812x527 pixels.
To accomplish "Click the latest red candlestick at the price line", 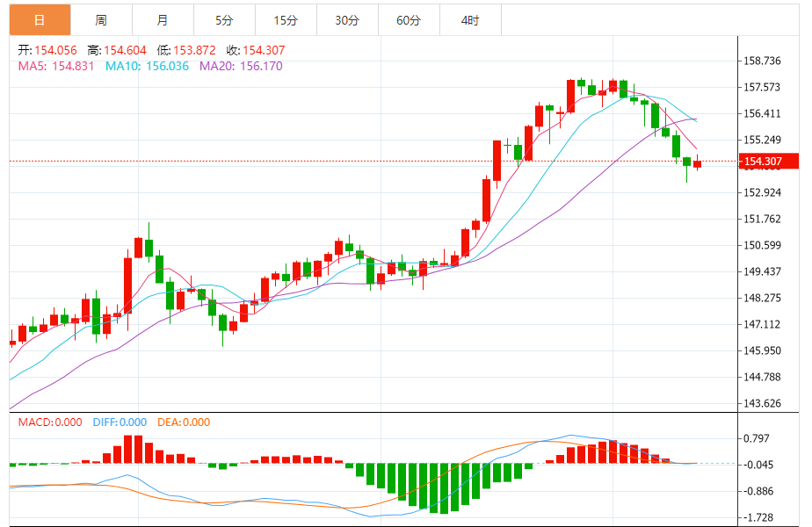I will tap(698, 164).
